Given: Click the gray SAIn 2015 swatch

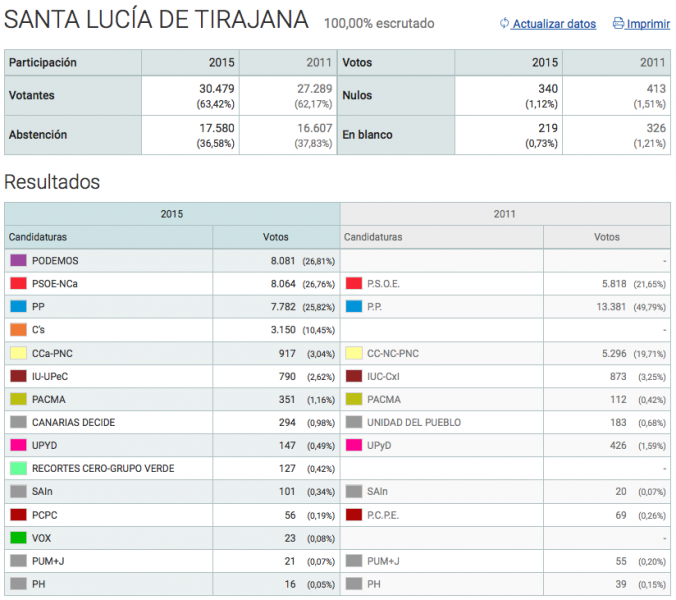Looking at the screenshot, I should point(19,491).
